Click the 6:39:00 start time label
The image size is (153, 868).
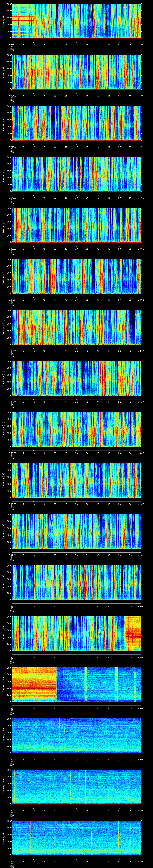click(x=12, y=453)
